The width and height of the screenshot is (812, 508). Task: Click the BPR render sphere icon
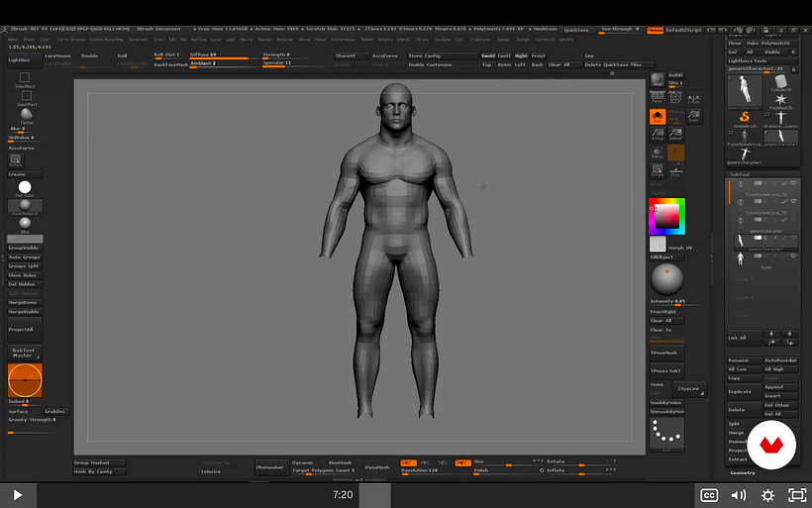(x=658, y=80)
